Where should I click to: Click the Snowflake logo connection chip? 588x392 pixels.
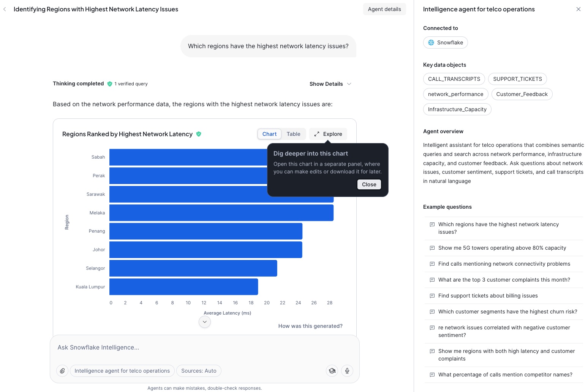pos(445,43)
